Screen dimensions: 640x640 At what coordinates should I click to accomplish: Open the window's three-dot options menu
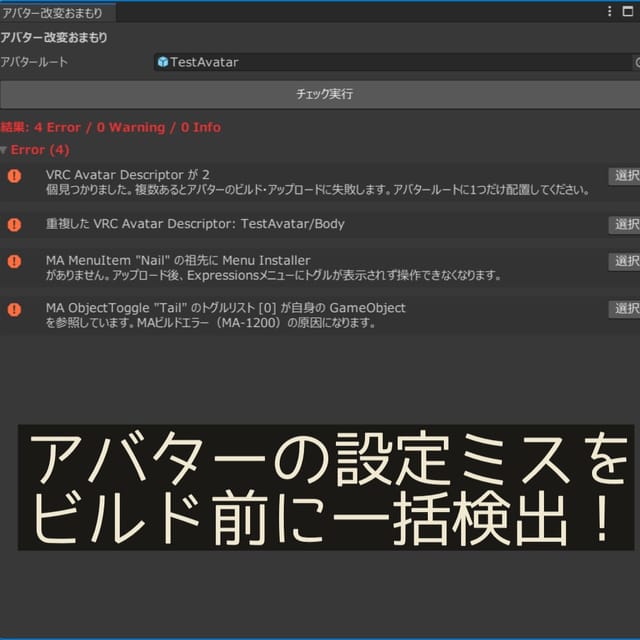(610, 11)
